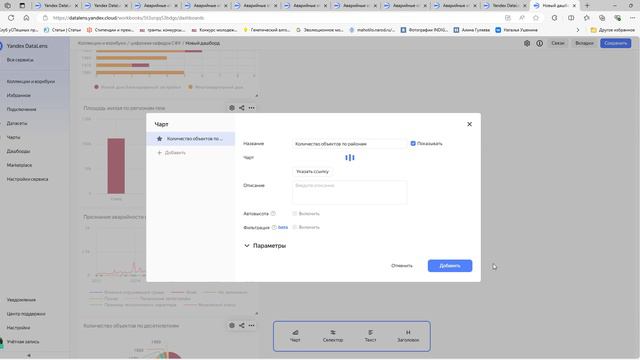Enable the Фильтрация checkbox
640x360 pixels.
[295, 227]
